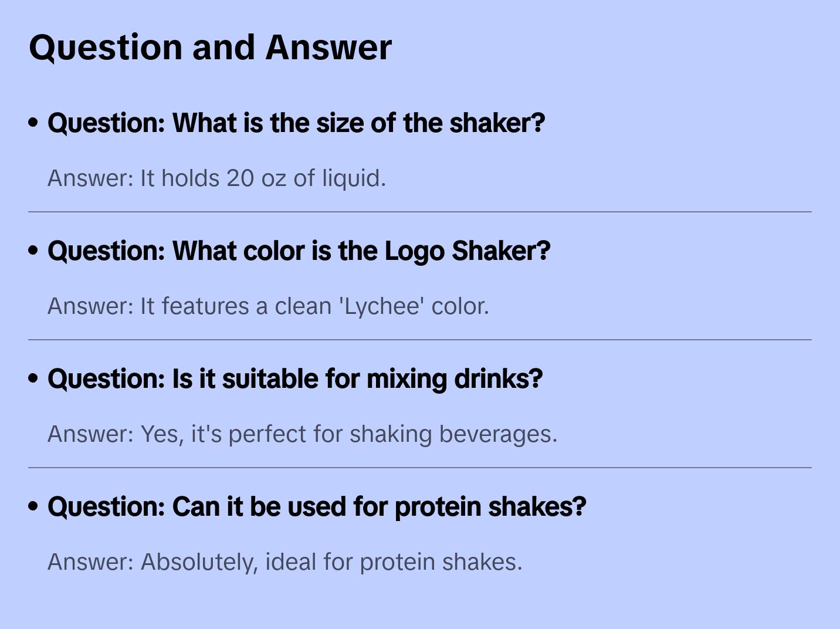
Task: Click the "Question and Answer" heading
Action: click(x=210, y=47)
